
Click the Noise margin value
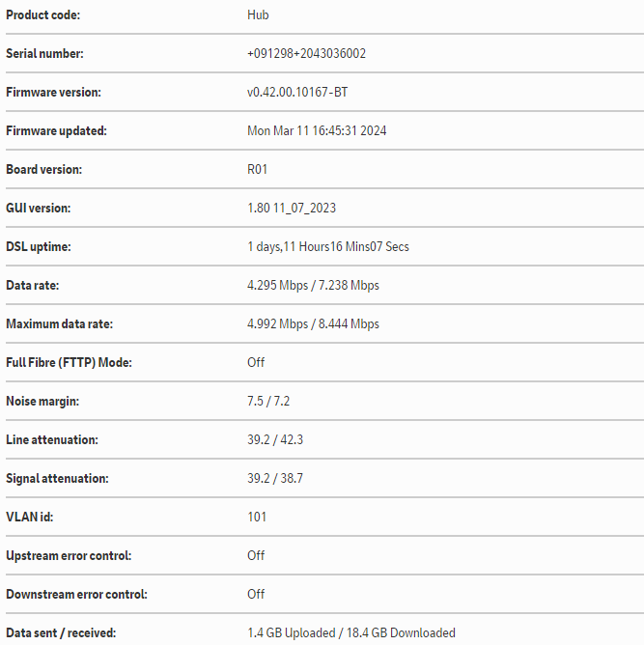[268, 402]
